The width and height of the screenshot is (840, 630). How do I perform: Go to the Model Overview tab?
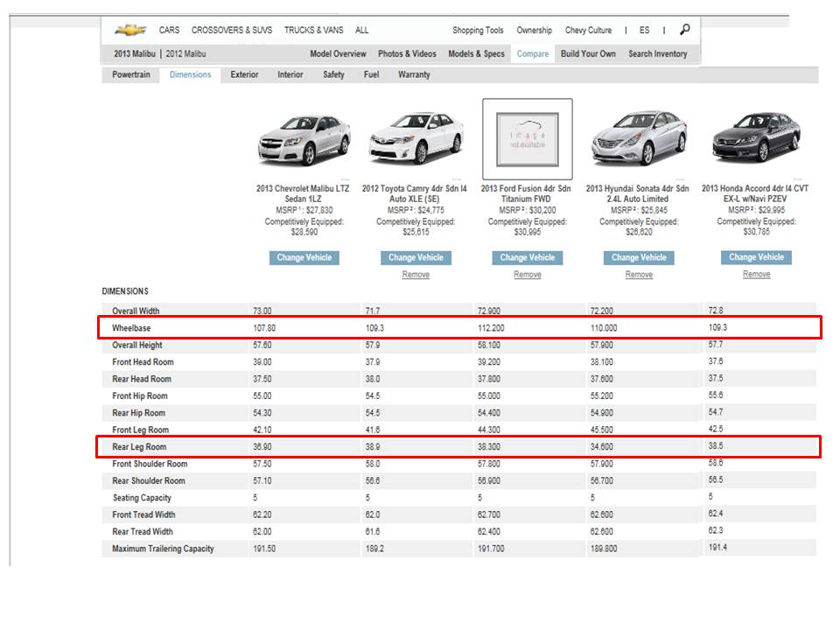click(338, 54)
